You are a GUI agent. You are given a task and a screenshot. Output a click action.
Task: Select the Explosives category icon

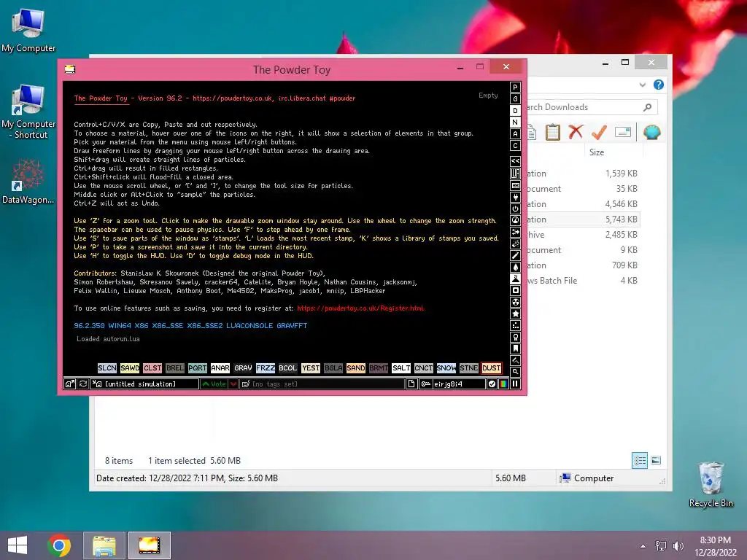[515, 244]
